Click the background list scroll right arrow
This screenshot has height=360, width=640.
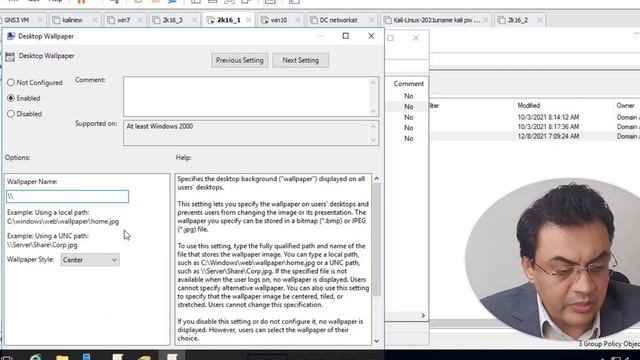[x=423, y=316]
